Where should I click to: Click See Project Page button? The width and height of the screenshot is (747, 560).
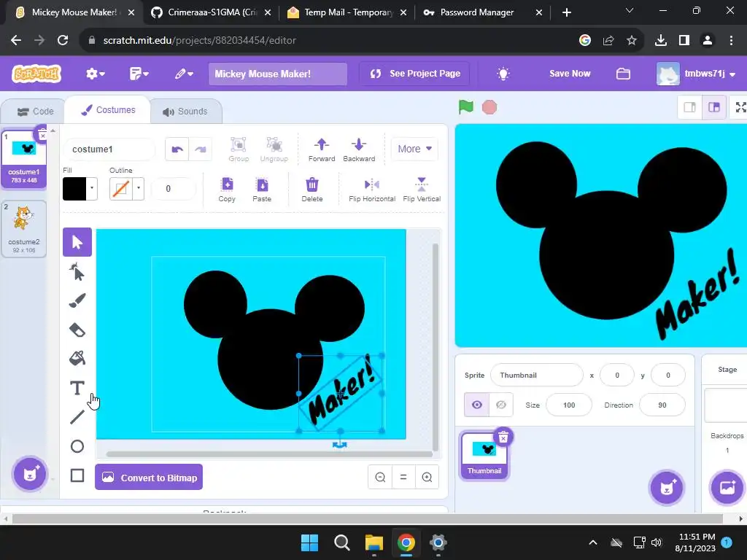coord(415,74)
